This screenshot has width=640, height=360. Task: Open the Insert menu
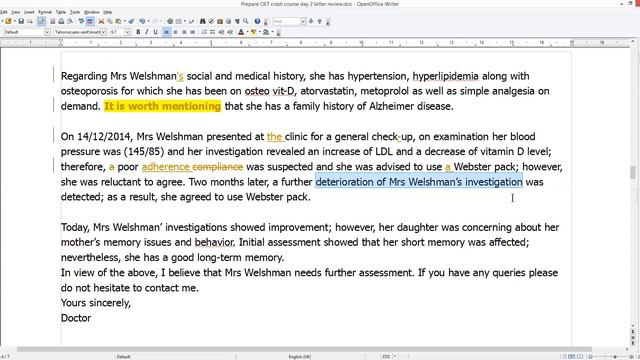(29, 12)
